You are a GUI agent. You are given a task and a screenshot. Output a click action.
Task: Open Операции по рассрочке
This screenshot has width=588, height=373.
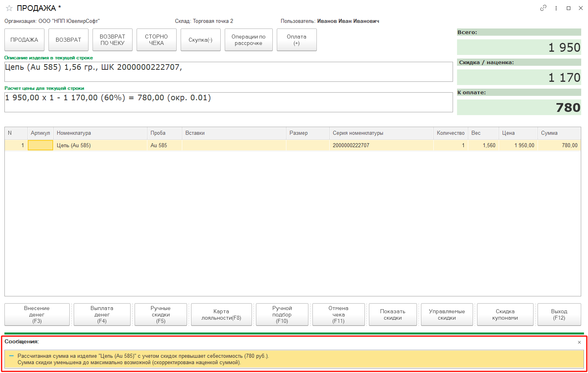point(249,40)
